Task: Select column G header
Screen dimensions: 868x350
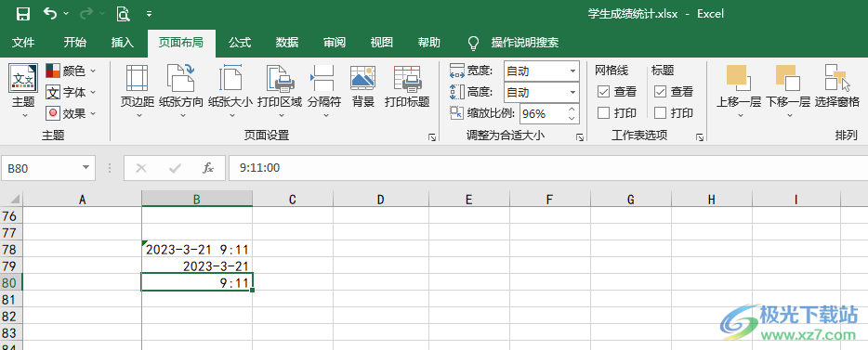Action: 630,199
